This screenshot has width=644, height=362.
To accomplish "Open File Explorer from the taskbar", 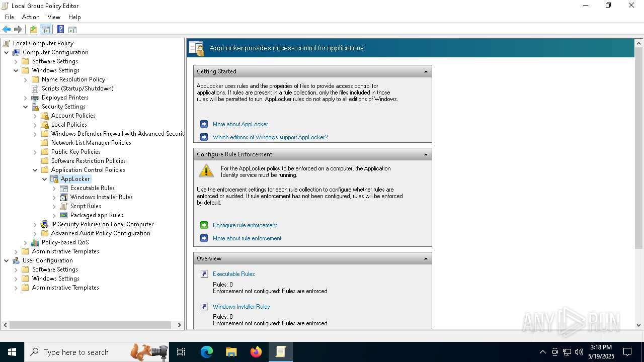I will coord(231,352).
